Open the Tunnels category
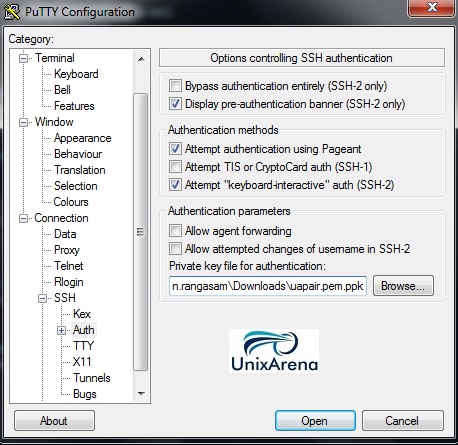The image size is (458, 445). [x=92, y=378]
